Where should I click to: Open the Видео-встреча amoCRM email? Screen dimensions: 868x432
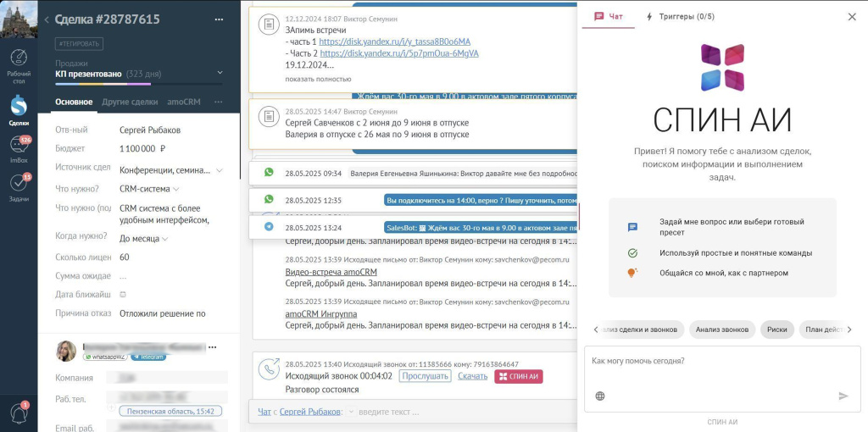point(331,272)
